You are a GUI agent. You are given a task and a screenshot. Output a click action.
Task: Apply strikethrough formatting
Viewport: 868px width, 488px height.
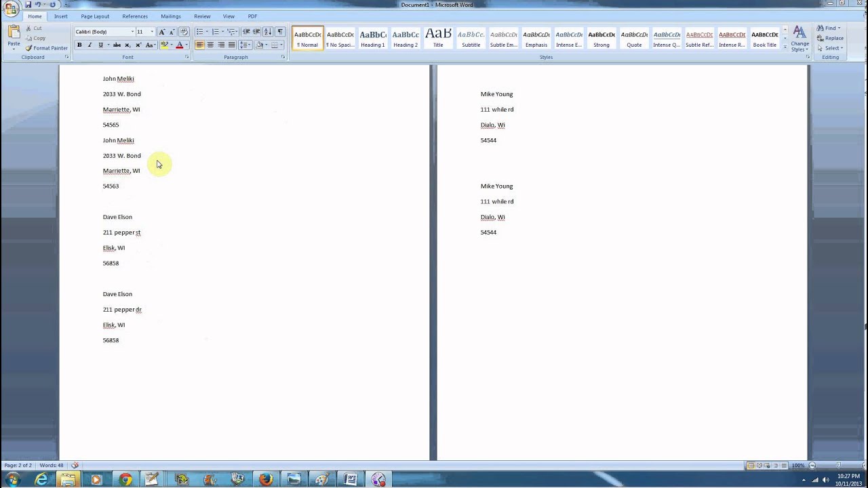coord(117,45)
